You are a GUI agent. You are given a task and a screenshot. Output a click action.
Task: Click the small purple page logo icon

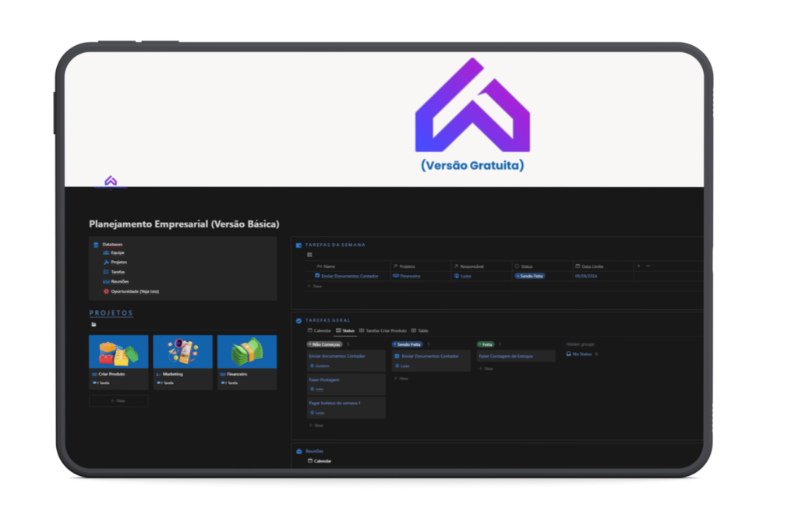pyautogui.click(x=111, y=181)
